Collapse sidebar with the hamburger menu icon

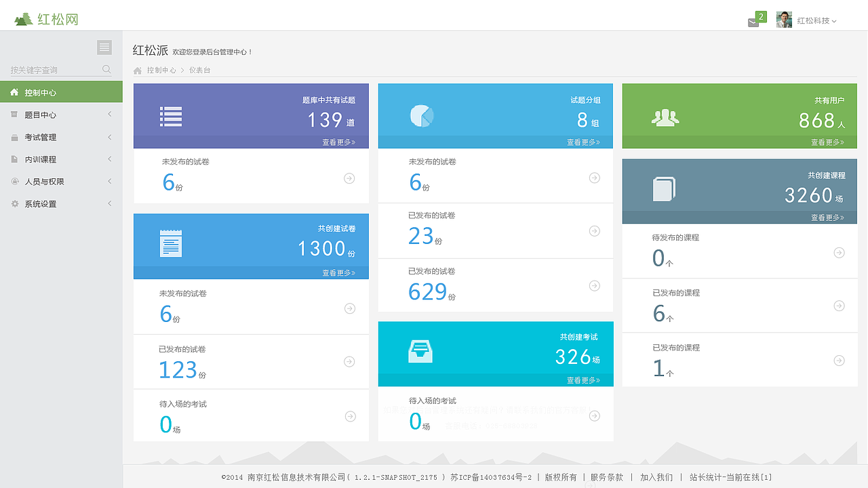(104, 47)
